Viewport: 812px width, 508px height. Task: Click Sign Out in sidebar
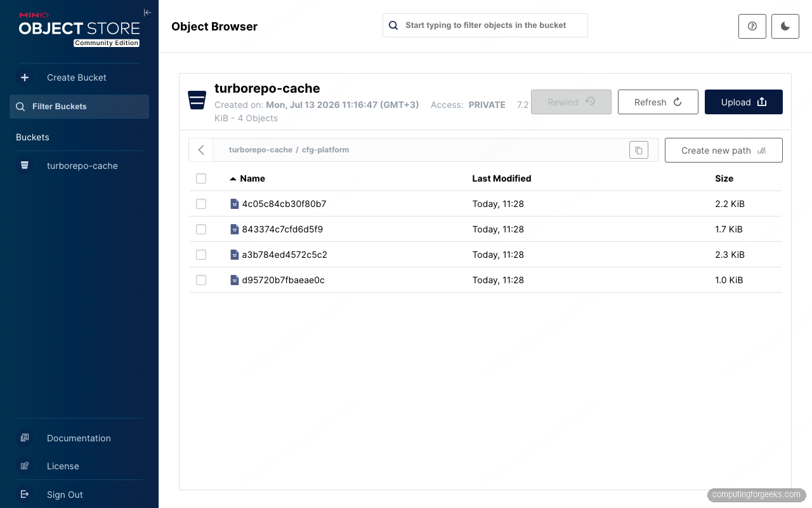click(x=65, y=495)
